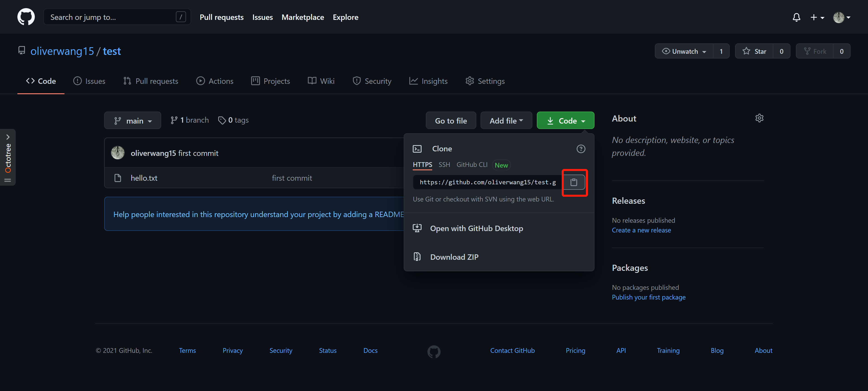Image resolution: width=868 pixels, height=391 pixels.
Task: Click the forks count 0
Action: 841,51
